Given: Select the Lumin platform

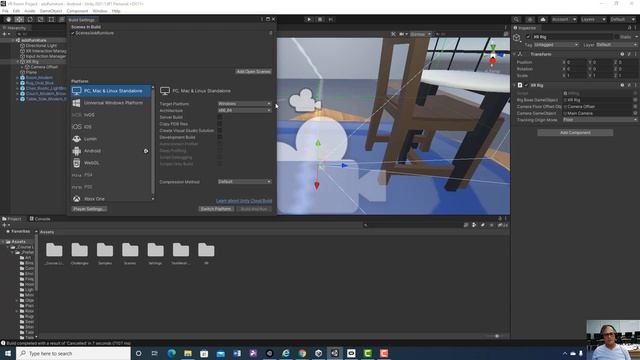Looking at the screenshot, I should coord(111,139).
